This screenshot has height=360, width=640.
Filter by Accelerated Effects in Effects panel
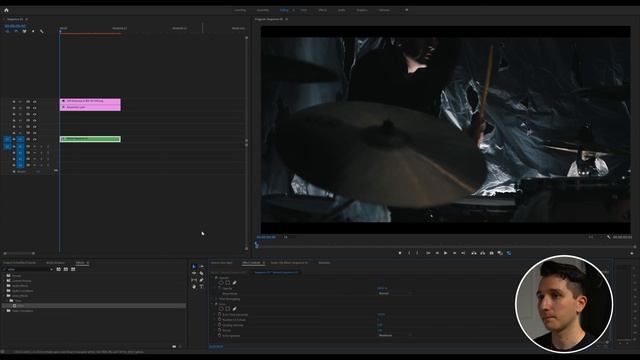point(58,269)
